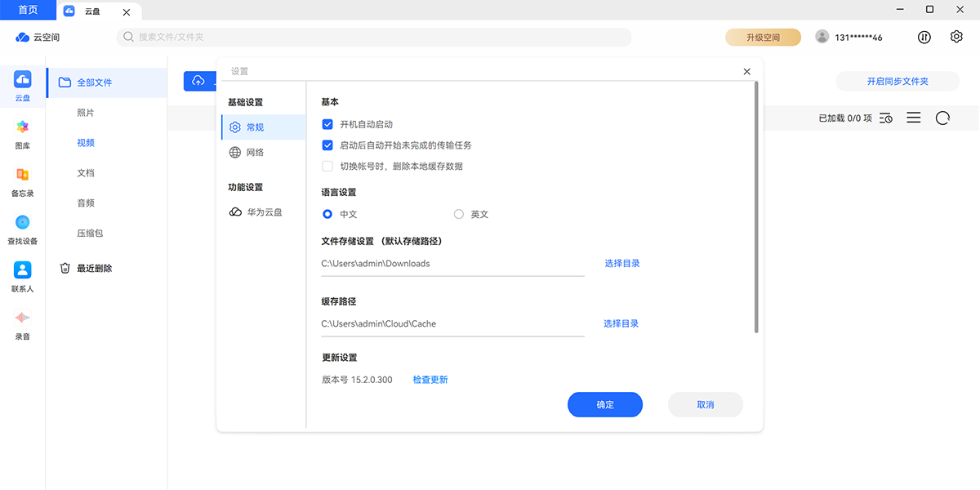Toggle the list view layout icon
The height and width of the screenshot is (490, 980).
coord(914,118)
